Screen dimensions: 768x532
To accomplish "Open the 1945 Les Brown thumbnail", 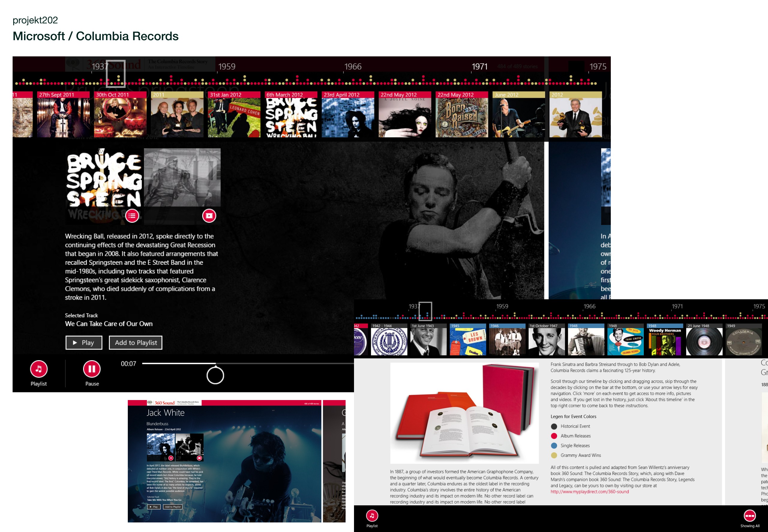I will point(467,339).
